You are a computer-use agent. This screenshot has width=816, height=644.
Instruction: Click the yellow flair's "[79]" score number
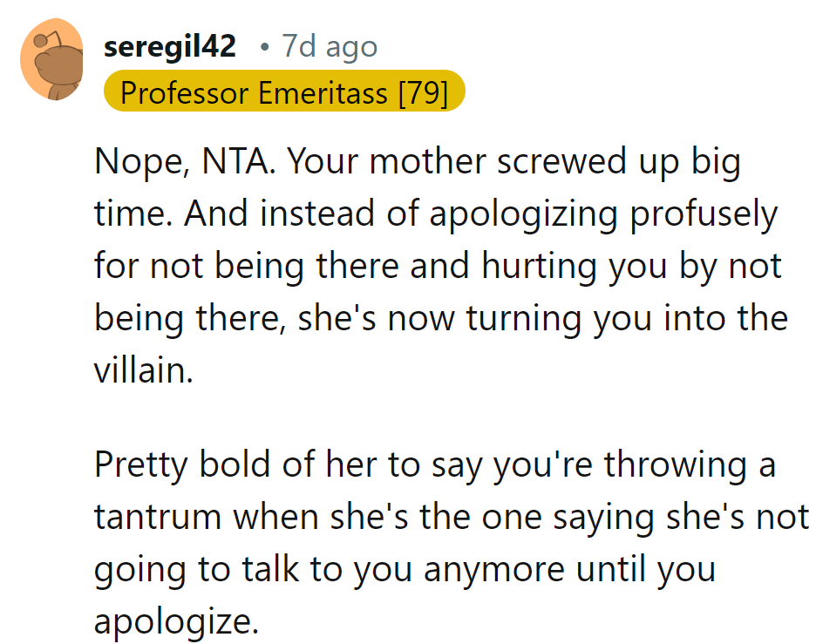point(421,92)
